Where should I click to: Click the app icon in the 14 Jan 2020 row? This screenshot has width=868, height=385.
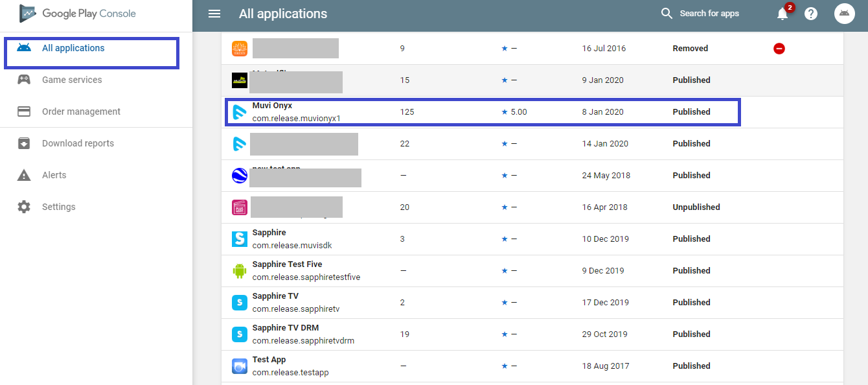(x=240, y=144)
